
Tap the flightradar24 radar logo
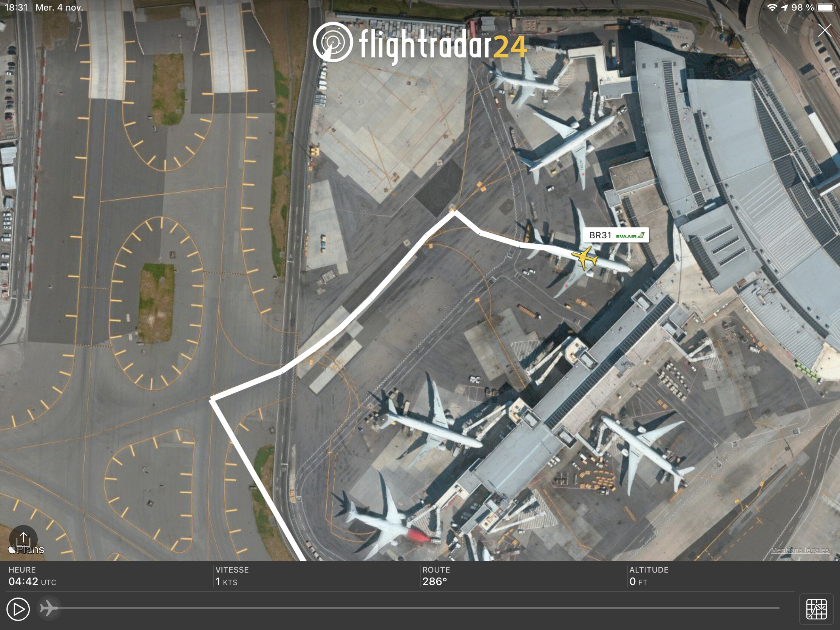tap(333, 43)
